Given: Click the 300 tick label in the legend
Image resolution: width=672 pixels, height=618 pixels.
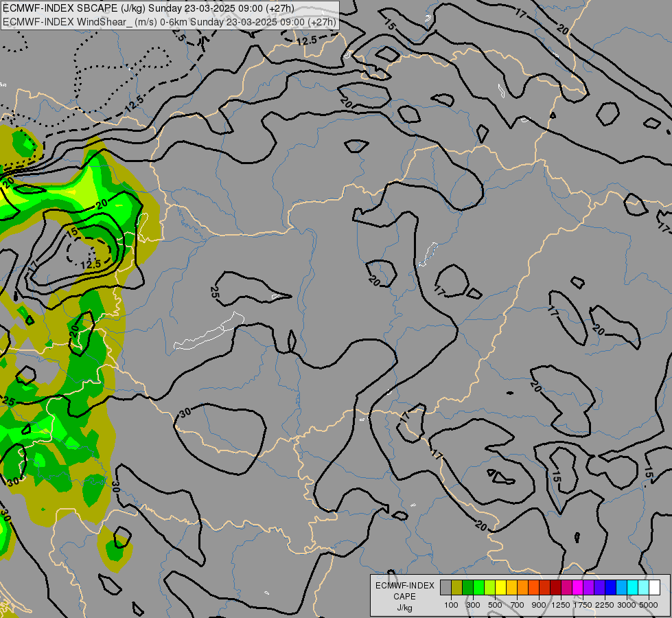Looking at the screenshot, I should coord(473,605).
